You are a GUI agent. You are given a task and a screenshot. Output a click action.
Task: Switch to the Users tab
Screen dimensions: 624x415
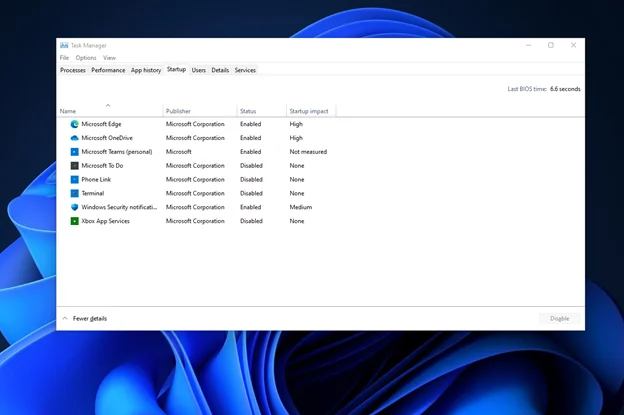coord(199,70)
